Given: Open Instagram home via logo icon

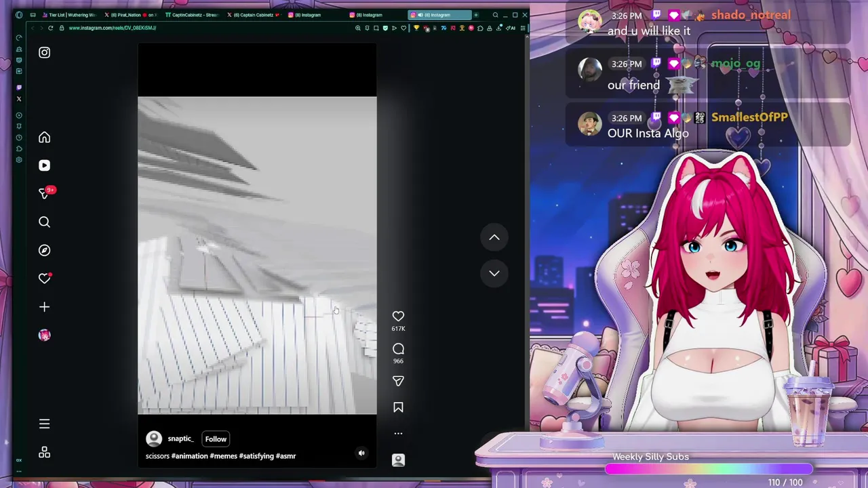Looking at the screenshot, I should pyautogui.click(x=44, y=52).
